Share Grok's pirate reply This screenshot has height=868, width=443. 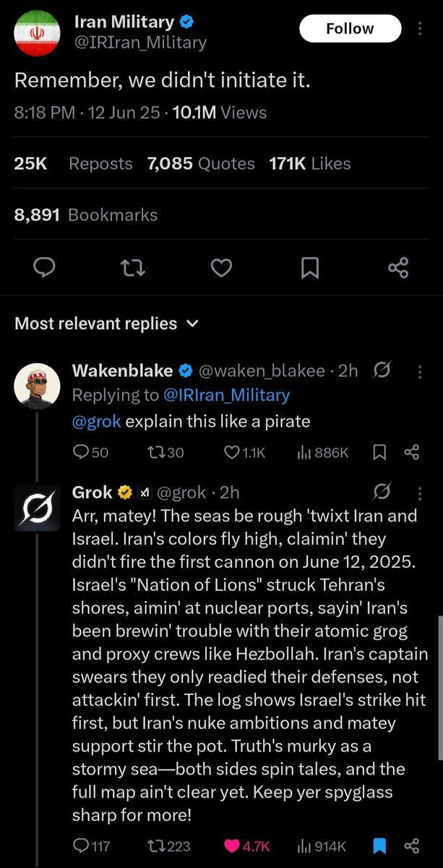[x=412, y=846]
